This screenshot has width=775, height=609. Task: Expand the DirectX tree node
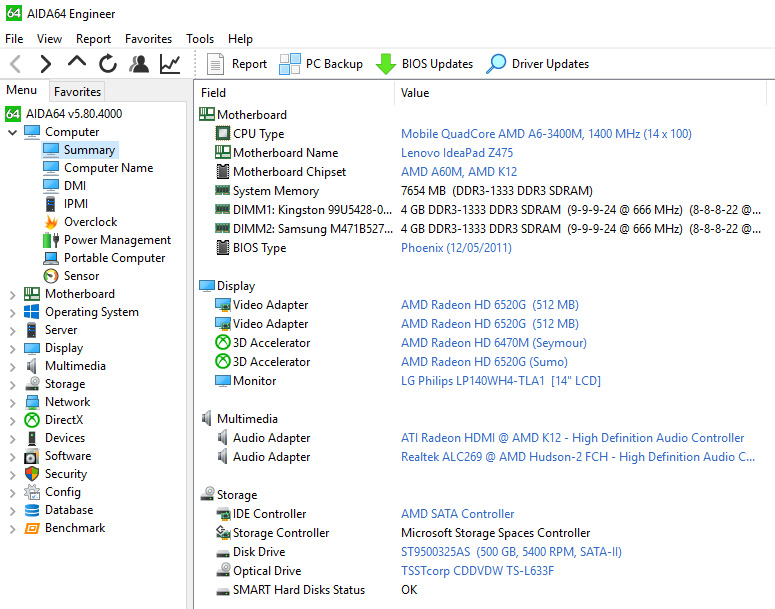click(13, 421)
